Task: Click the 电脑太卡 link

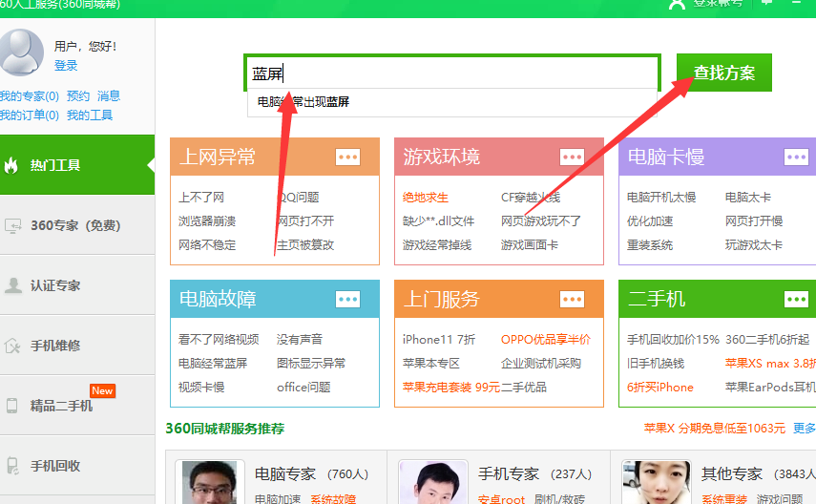Action: [x=748, y=198]
